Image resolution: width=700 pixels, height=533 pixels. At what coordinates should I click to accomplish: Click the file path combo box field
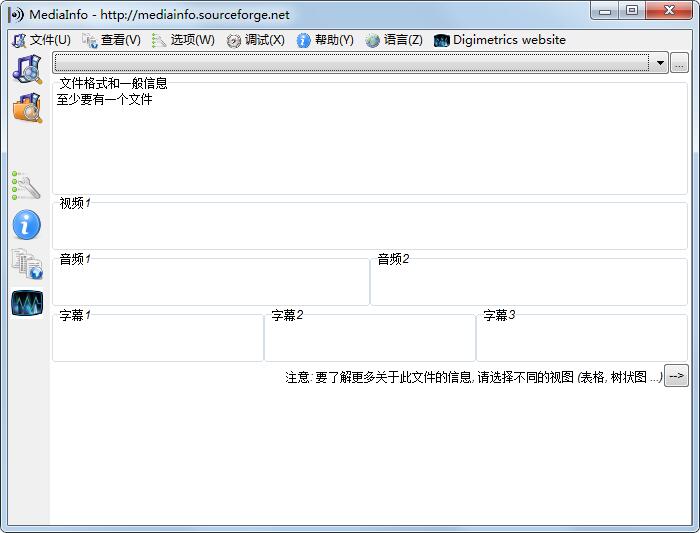(x=350, y=63)
